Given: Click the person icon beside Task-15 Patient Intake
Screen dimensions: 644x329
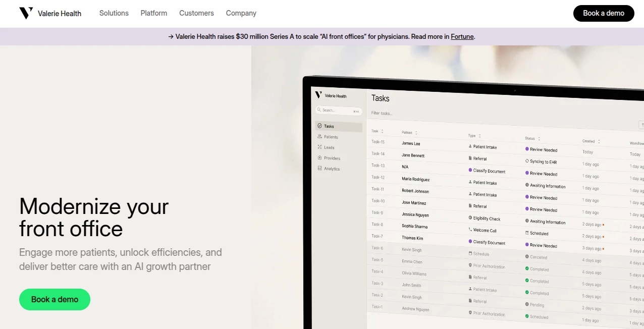Looking at the screenshot, I should click(470, 146).
